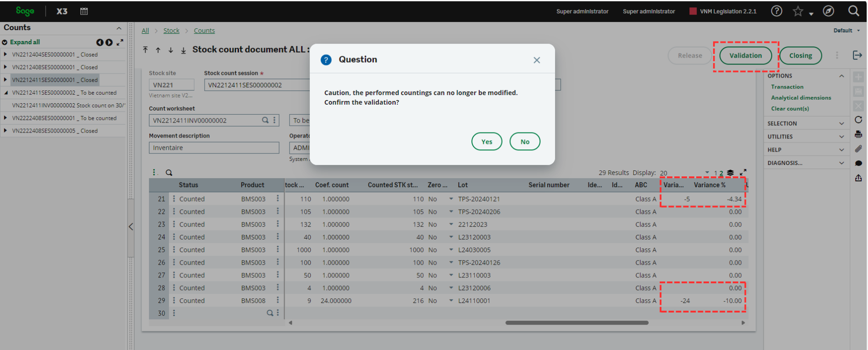Open the Count worksheet field actions dots
The image size is (868, 350).
pos(274,120)
